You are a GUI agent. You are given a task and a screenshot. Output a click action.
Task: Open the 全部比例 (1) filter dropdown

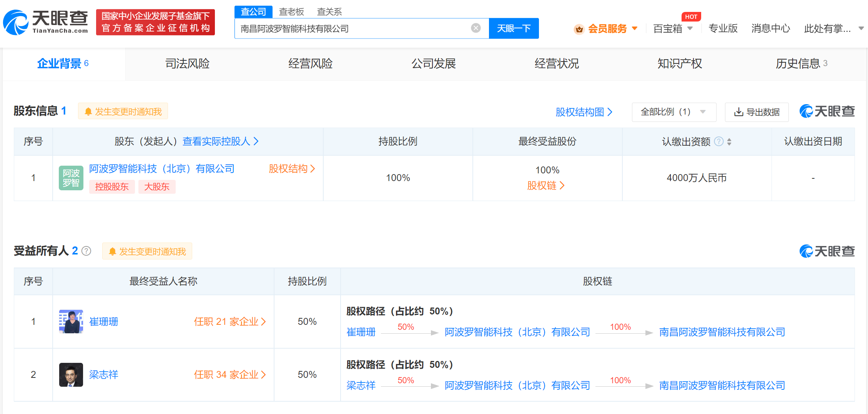click(674, 112)
